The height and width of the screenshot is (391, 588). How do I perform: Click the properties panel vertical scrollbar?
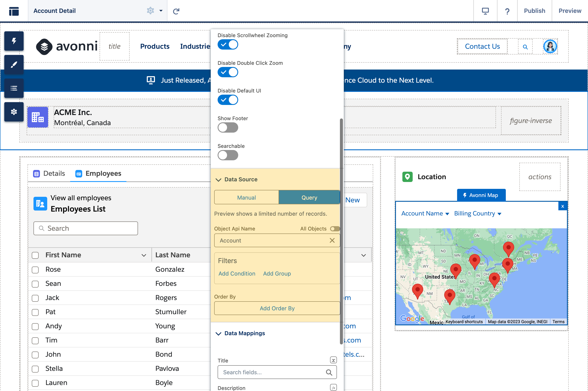pos(341,231)
